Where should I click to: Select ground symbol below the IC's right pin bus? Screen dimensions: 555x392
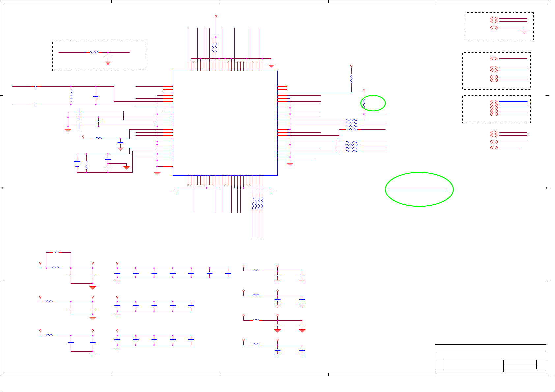(290, 164)
